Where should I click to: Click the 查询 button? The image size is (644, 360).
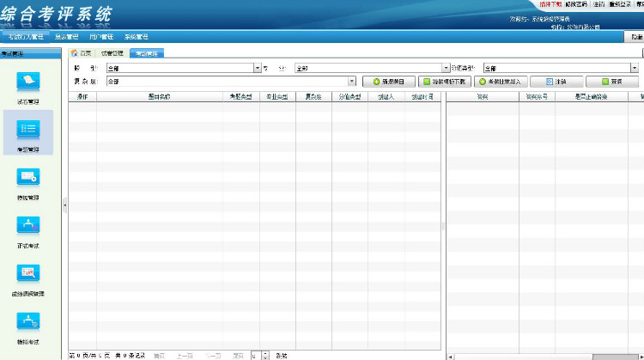pos(612,82)
